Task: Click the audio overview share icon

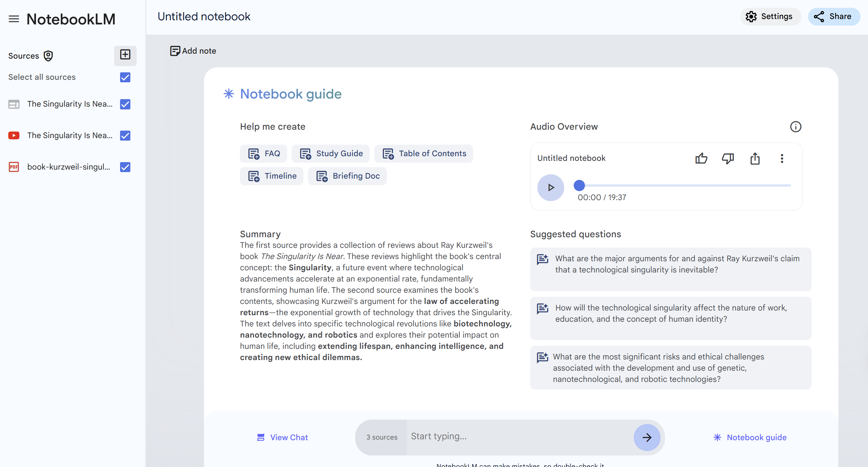Action: [755, 158]
